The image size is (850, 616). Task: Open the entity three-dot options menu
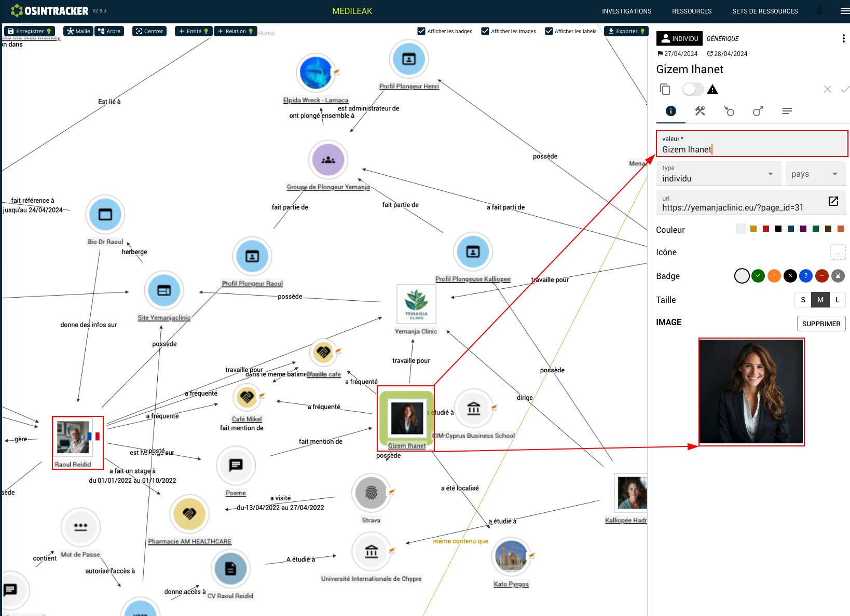coord(843,38)
